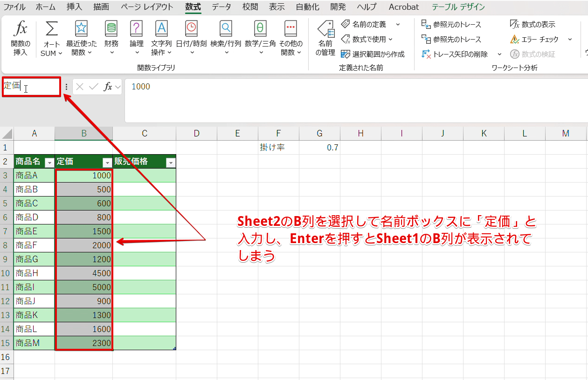Click cell 商品A
Image resolution: width=588 pixels, height=380 pixels.
tap(34, 176)
